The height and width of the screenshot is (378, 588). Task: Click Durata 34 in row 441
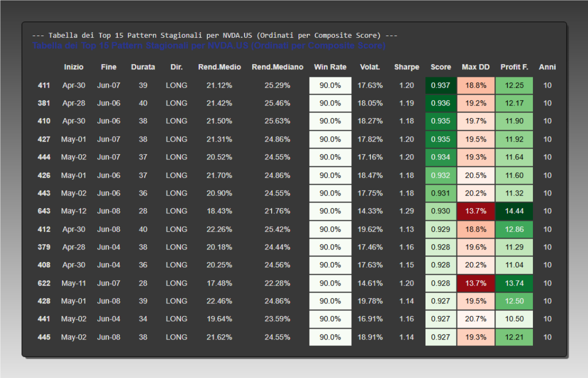click(x=143, y=319)
